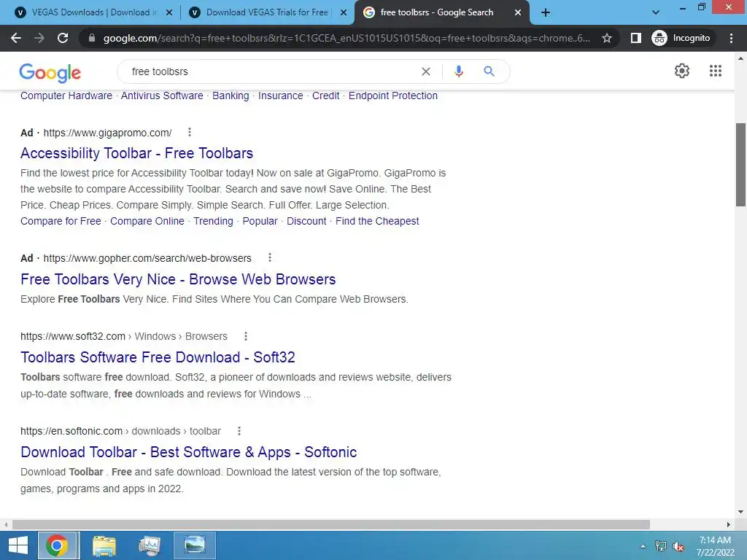Click the horizontal scrollbar thumb
The image size is (747, 560).
click(x=331, y=524)
